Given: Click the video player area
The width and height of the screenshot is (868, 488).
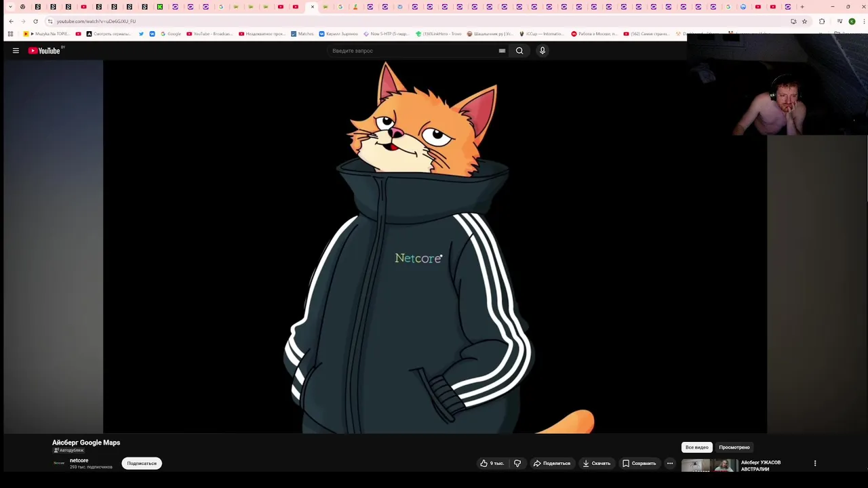Looking at the screenshot, I should [435, 247].
